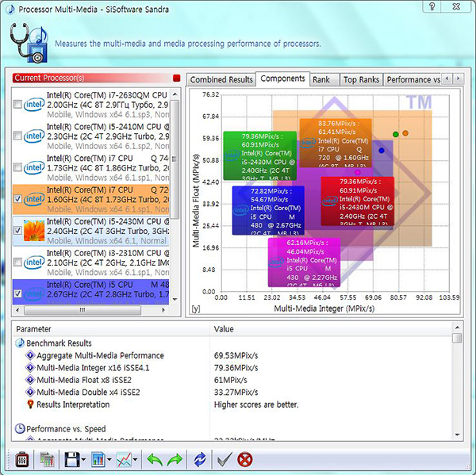Click magenta i5 430 chart label box
This screenshot has height=475, width=476.
304,262
